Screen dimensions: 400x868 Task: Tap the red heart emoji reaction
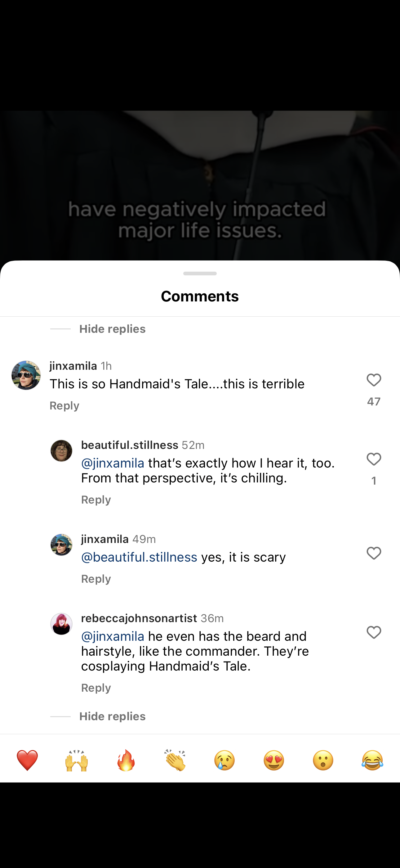point(27,760)
